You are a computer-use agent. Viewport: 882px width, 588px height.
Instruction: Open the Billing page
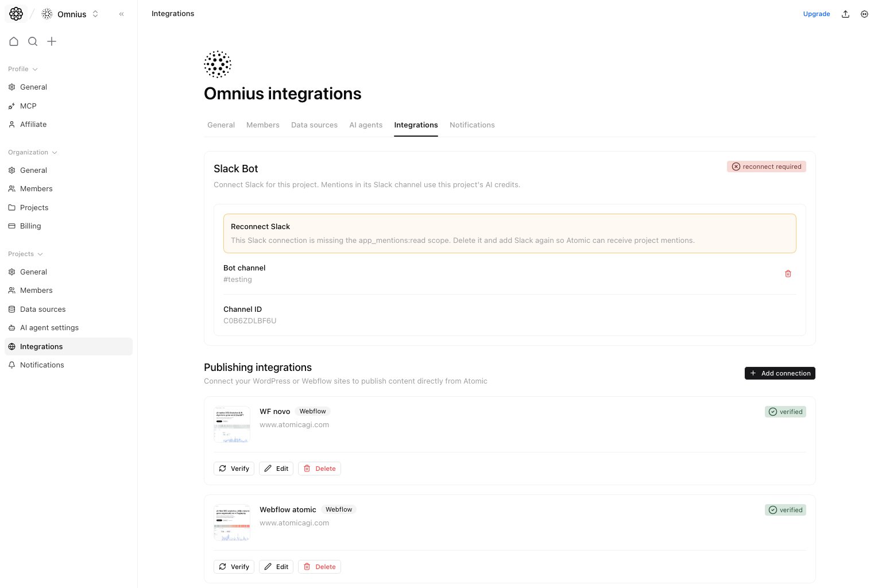pyautogui.click(x=68, y=226)
